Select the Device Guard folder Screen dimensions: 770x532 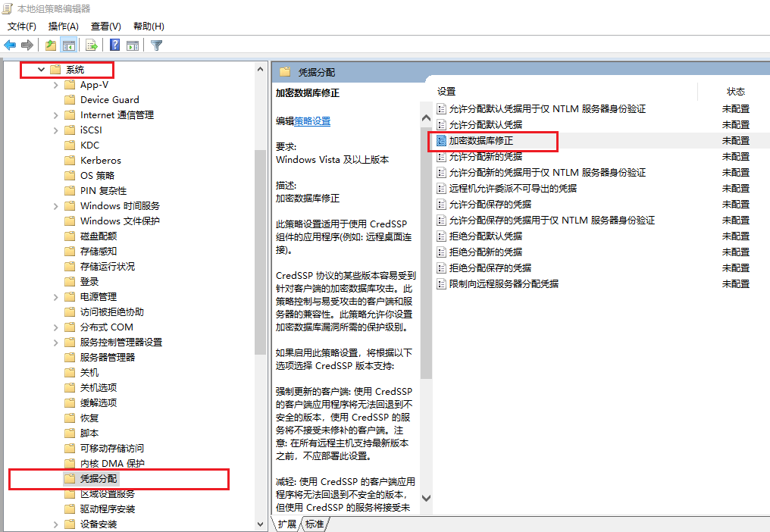[109, 100]
